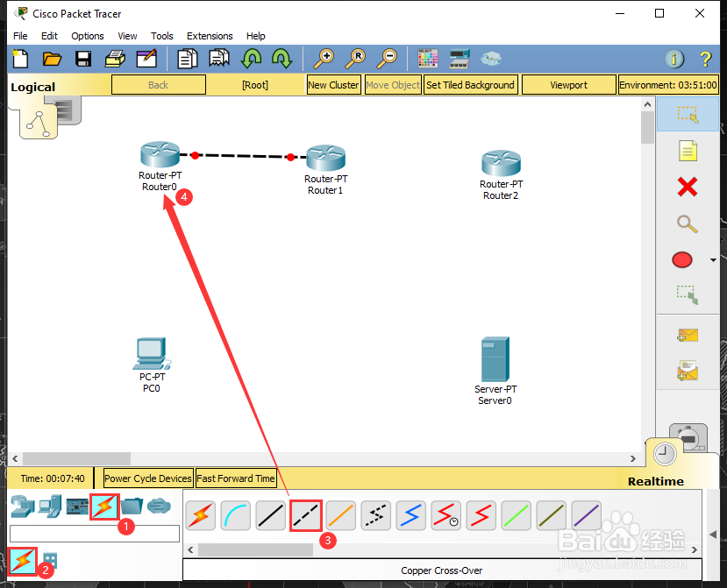727x588 pixels.
Task: Select the Multiuser Connection cloud category
Action: [x=159, y=506]
